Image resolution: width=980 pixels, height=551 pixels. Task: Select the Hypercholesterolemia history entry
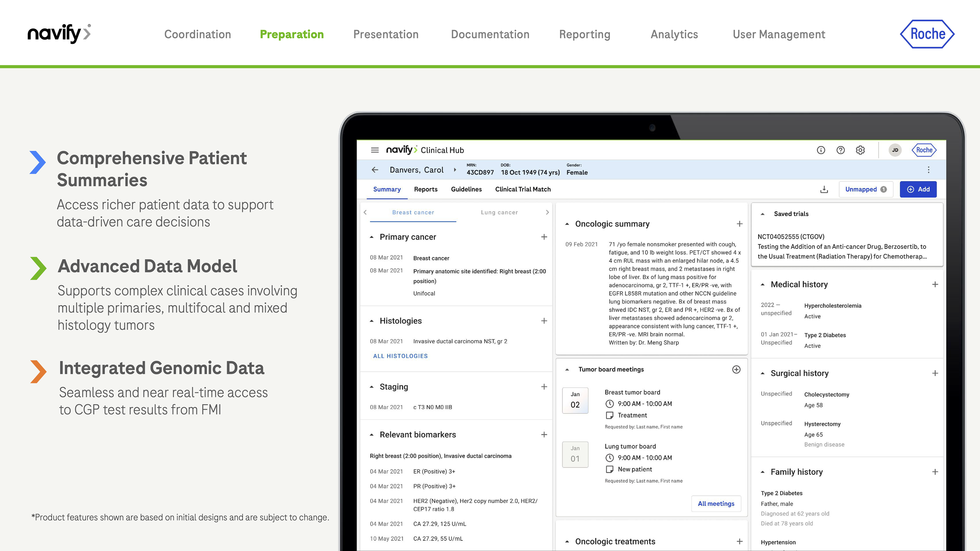point(832,306)
